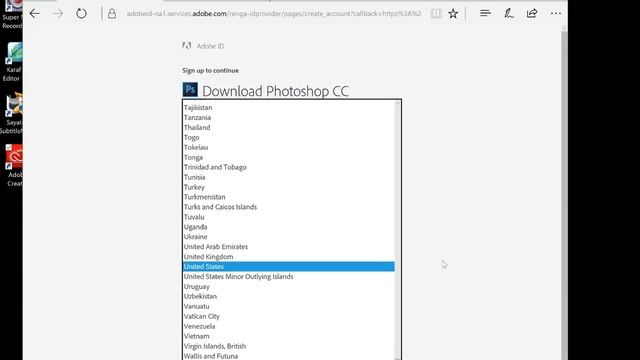Screen dimensions: 640x360
Task: Choose United Kingdom from the list
Action: 289,257
